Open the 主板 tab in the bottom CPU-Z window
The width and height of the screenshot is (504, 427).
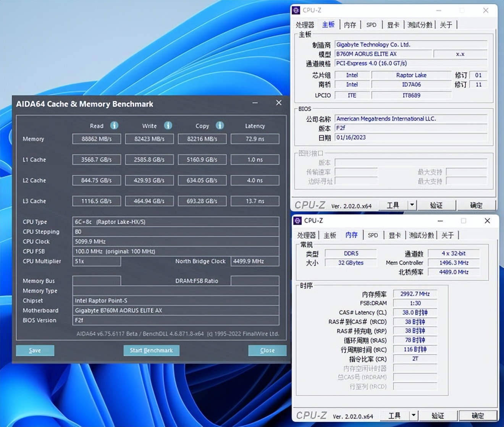tap(329, 235)
